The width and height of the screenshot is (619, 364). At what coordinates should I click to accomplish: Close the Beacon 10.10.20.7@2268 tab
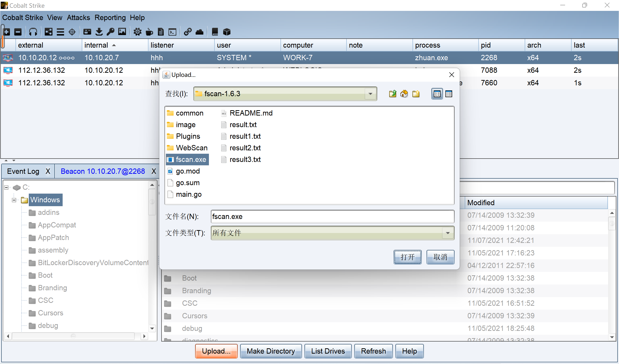(x=154, y=171)
